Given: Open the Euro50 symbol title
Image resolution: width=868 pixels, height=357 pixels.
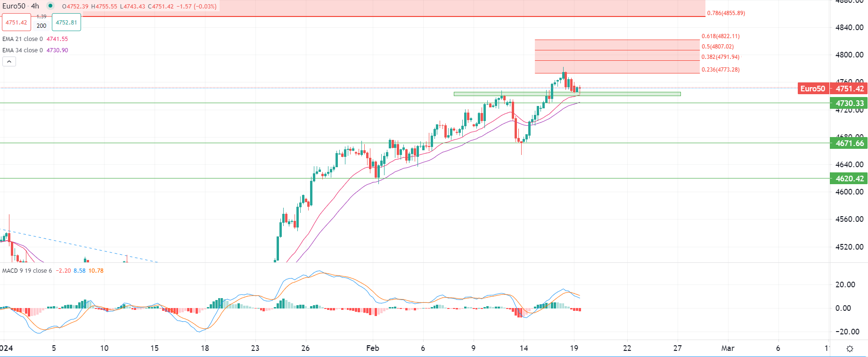Looking at the screenshot, I should coord(14,6).
